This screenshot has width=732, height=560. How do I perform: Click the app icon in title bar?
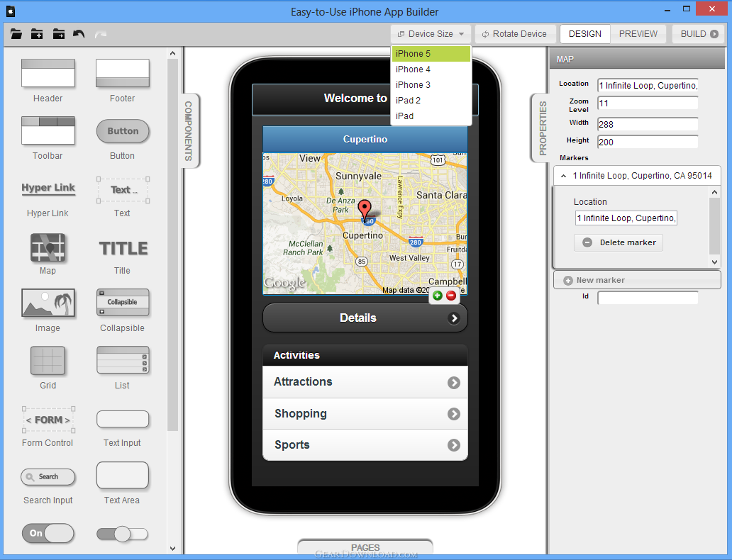coord(10,10)
